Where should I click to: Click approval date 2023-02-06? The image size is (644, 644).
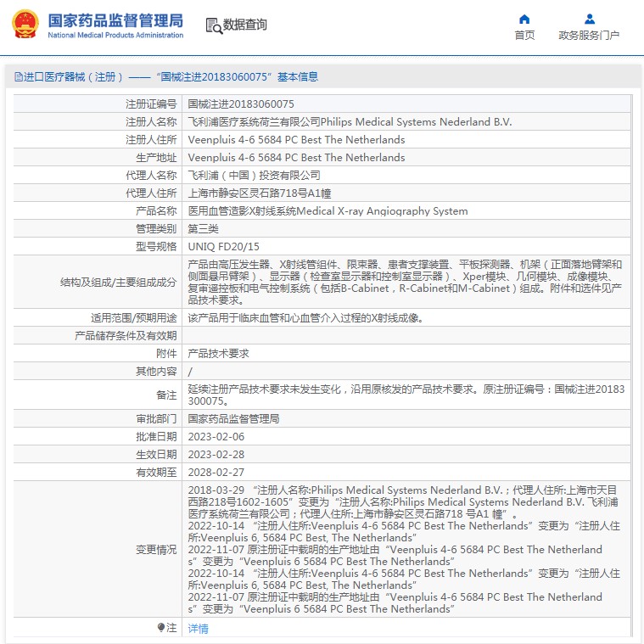tap(216, 437)
